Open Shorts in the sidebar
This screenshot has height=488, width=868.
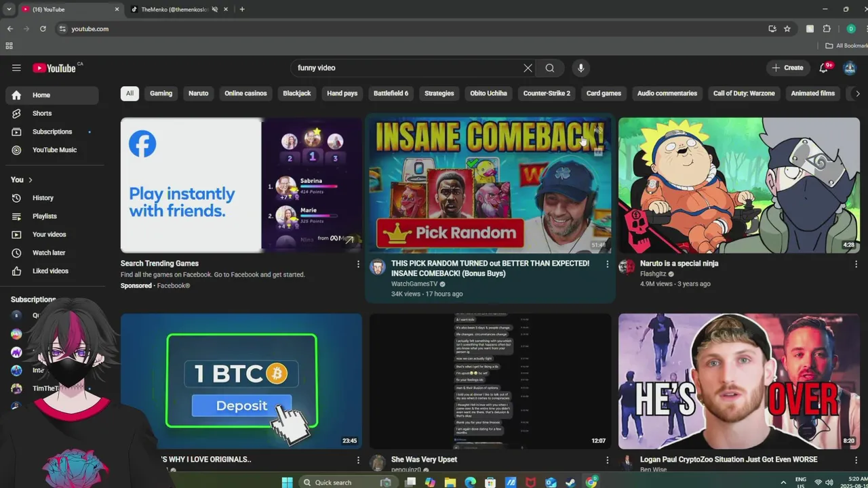pos(52,113)
